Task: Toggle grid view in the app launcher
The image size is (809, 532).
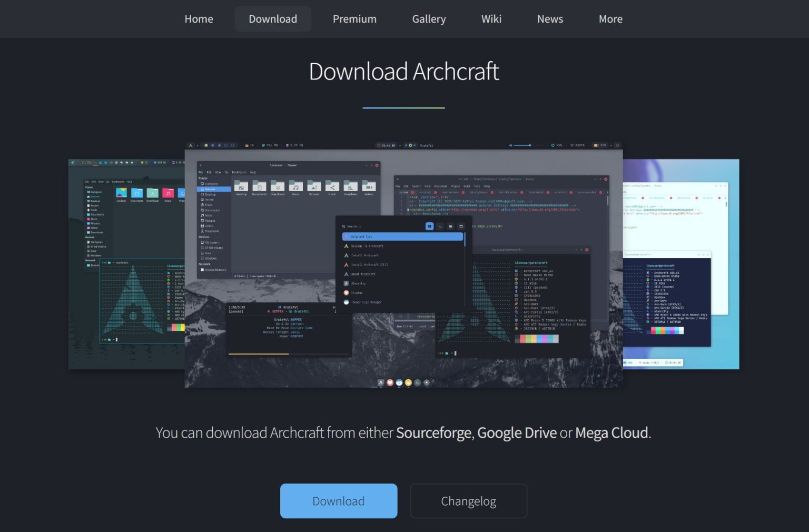Action: point(430,226)
